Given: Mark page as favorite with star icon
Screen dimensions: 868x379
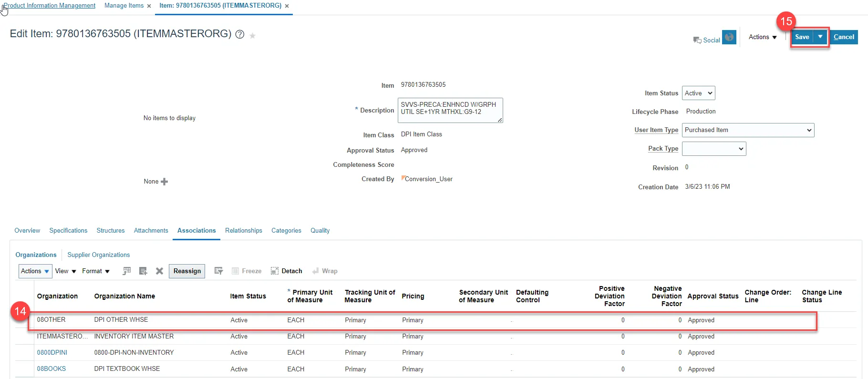Looking at the screenshot, I should [x=252, y=36].
